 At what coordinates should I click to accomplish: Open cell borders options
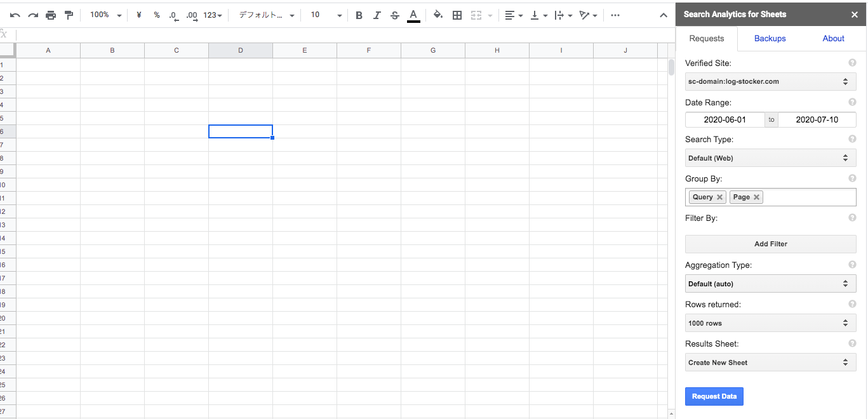click(457, 15)
